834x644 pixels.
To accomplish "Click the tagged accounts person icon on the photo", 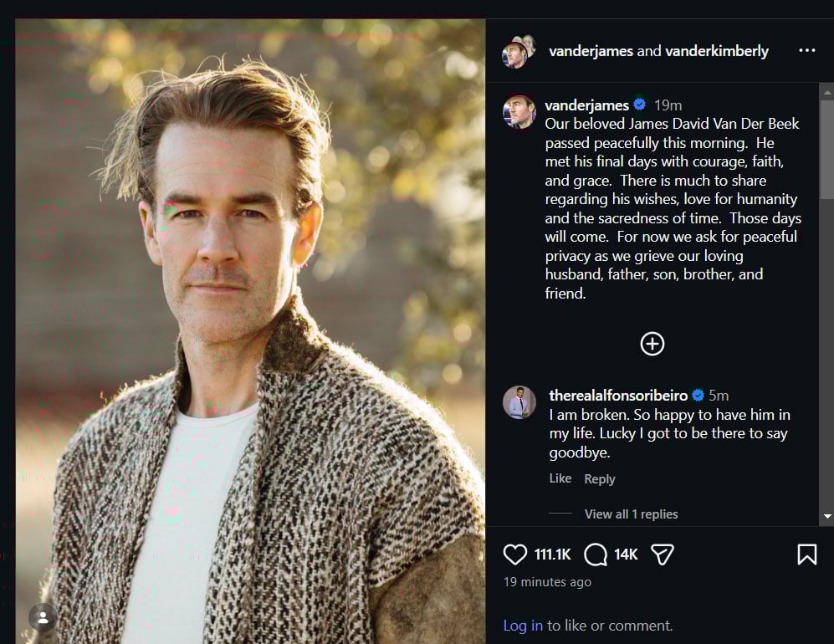I will point(42,617).
